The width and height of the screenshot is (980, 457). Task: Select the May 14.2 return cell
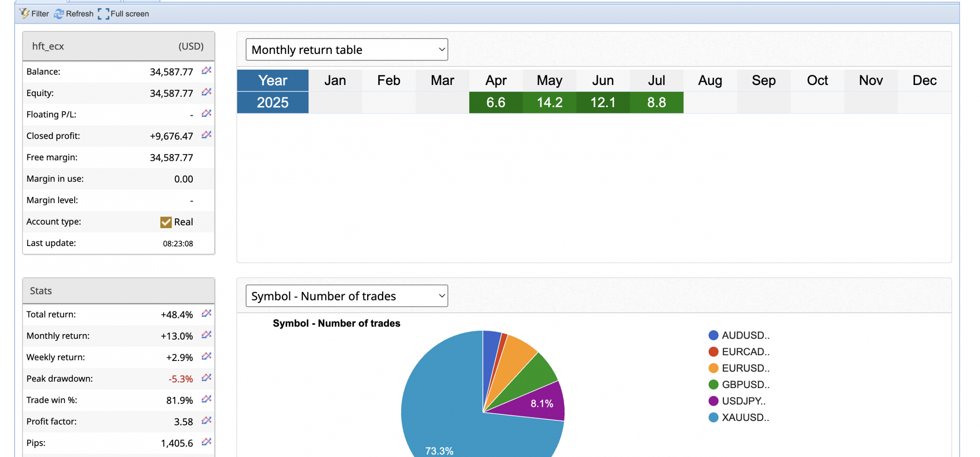pyautogui.click(x=549, y=103)
